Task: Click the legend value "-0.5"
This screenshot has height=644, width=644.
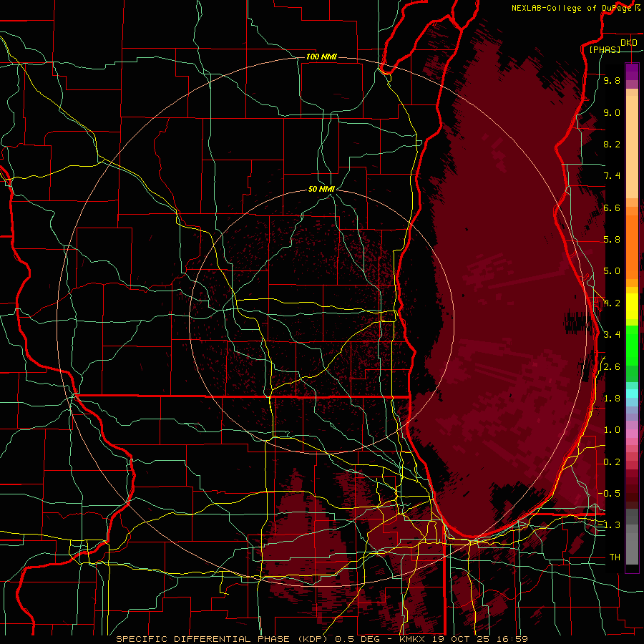Action: pyautogui.click(x=610, y=494)
